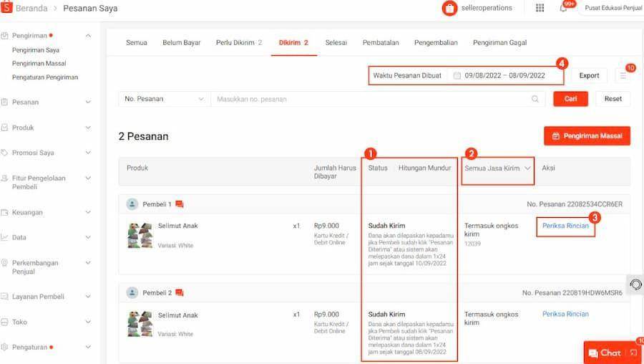This screenshot has width=644, height=364.
Task: Expand Fitur Pengelolaan Pembeli section
Action: click(88, 178)
